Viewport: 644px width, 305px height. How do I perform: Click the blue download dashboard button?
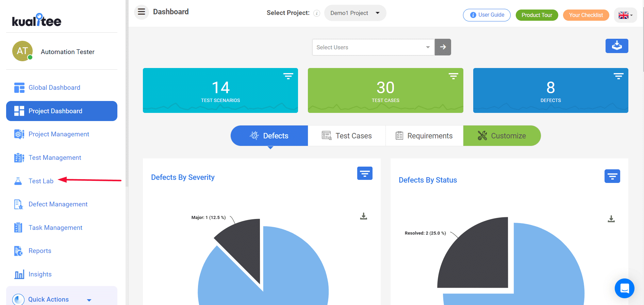coord(617,46)
